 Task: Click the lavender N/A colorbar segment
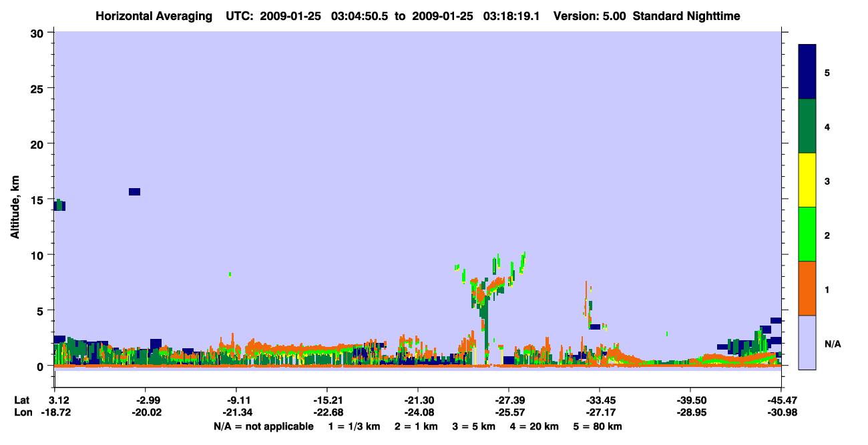coord(807,342)
